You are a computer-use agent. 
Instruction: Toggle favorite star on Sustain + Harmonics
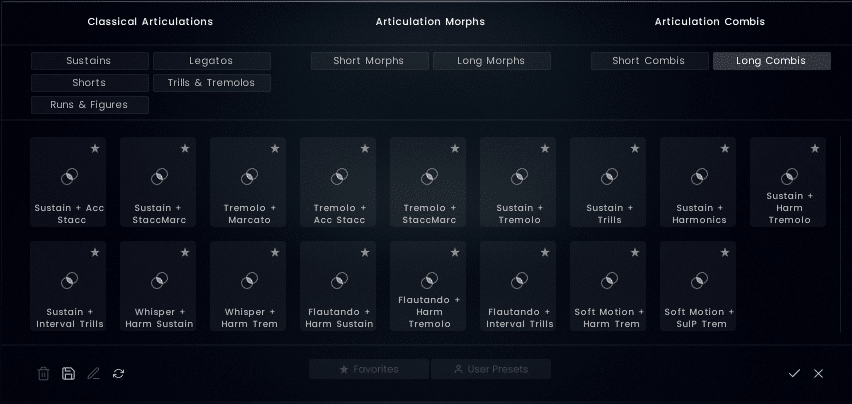point(725,148)
